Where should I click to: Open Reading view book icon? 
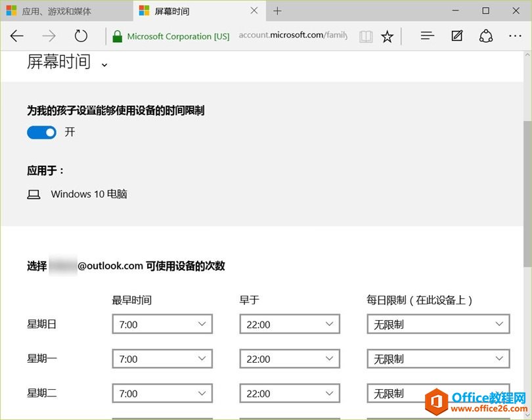click(x=365, y=36)
